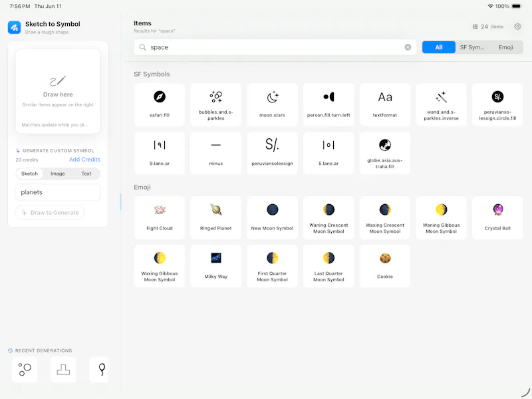Click the sidebar divider handle
The width and height of the screenshot is (532, 399).
point(120,201)
